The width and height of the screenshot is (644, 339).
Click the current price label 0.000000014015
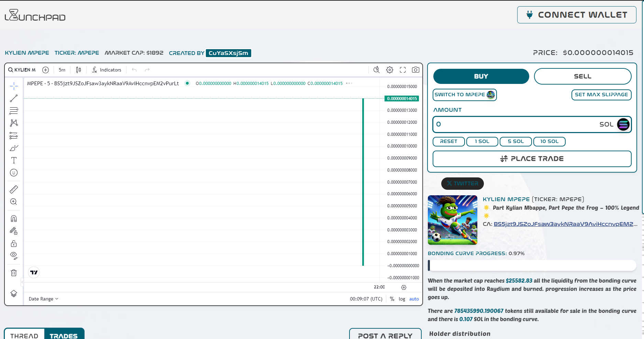point(402,99)
